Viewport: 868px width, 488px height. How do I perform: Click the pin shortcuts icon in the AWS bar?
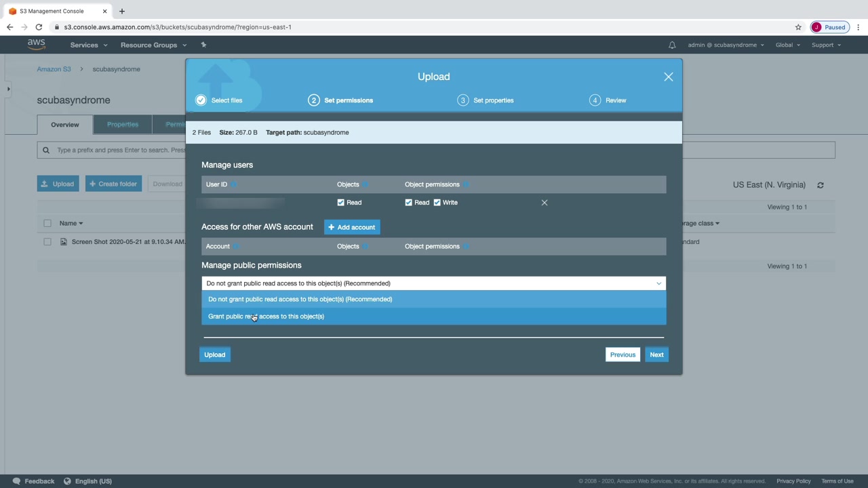(203, 45)
